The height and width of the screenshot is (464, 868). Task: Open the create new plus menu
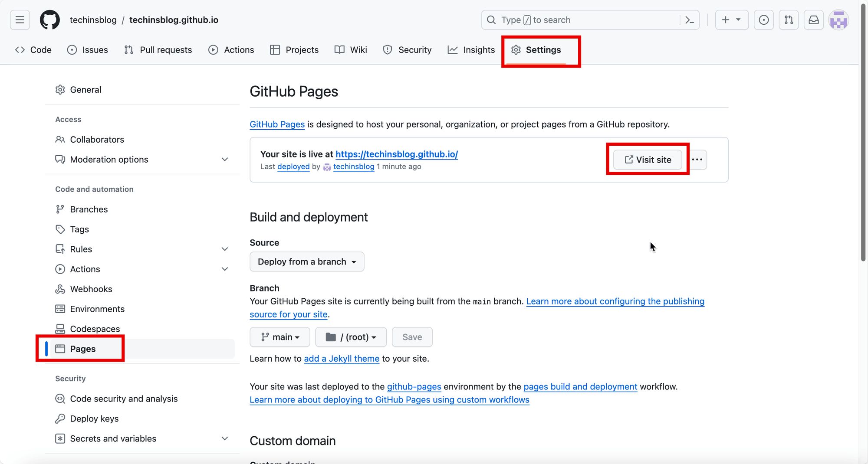tap(731, 20)
